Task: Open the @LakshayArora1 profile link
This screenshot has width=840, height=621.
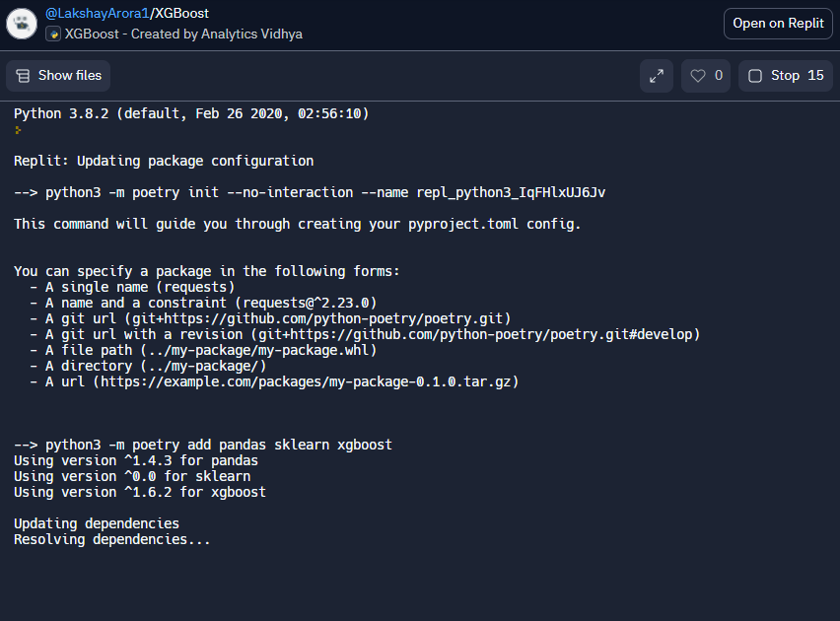Action: [97, 14]
